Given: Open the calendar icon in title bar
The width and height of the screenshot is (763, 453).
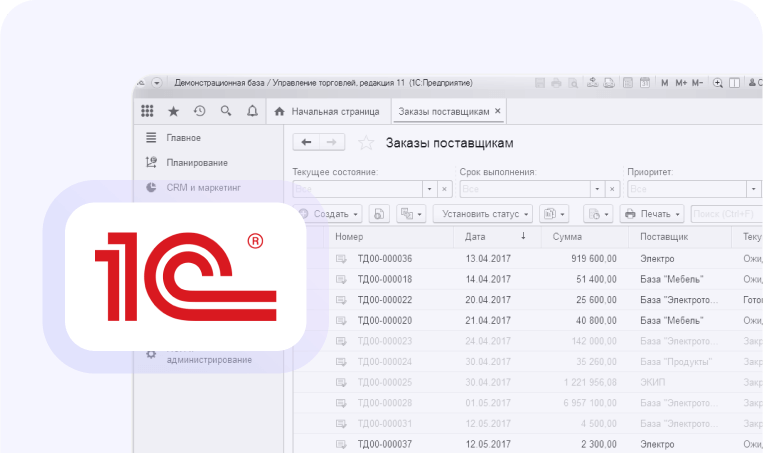Looking at the screenshot, I should 645,83.
